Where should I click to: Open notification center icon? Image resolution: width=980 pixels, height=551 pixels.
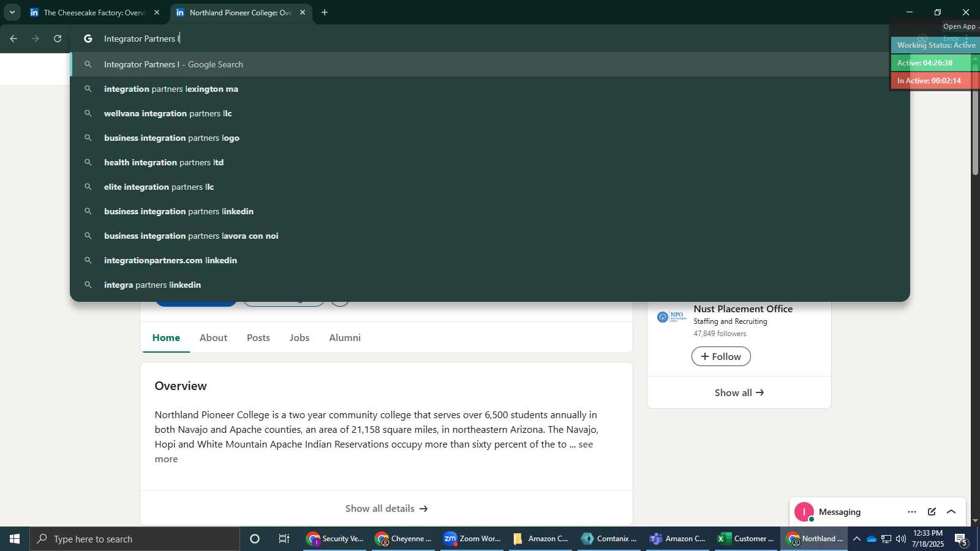point(961,539)
